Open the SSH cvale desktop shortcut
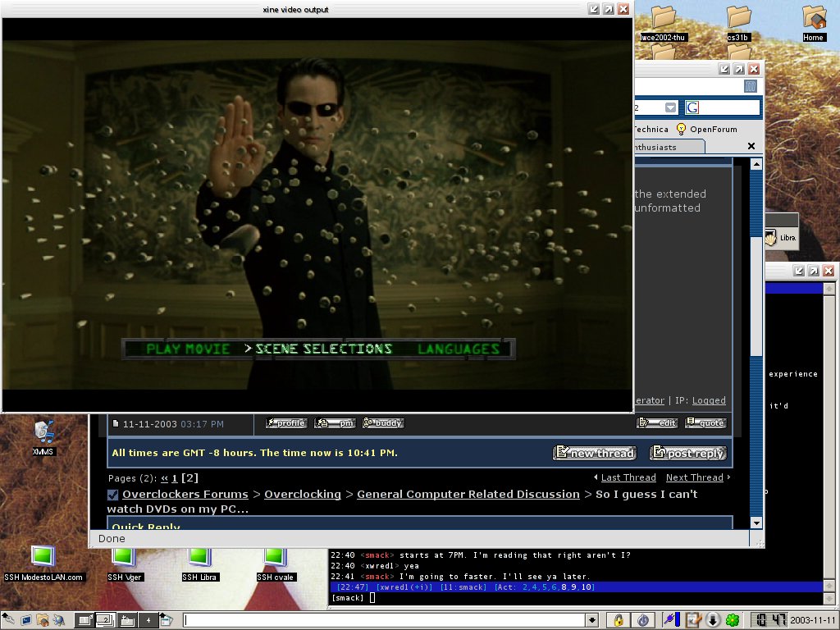 click(x=276, y=565)
